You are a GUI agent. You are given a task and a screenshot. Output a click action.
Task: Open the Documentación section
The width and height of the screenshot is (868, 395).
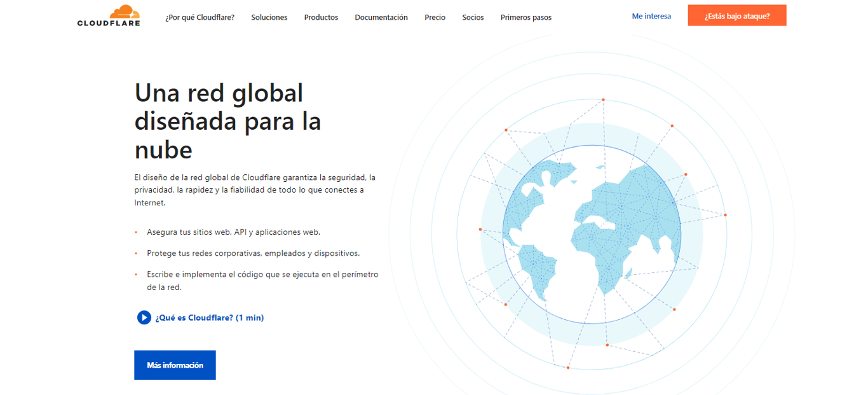coord(381,17)
